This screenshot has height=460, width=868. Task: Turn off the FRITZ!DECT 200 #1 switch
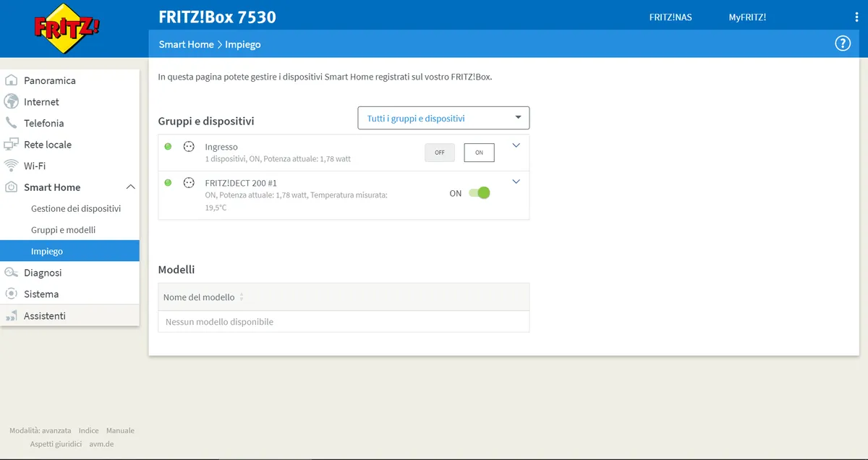479,193
